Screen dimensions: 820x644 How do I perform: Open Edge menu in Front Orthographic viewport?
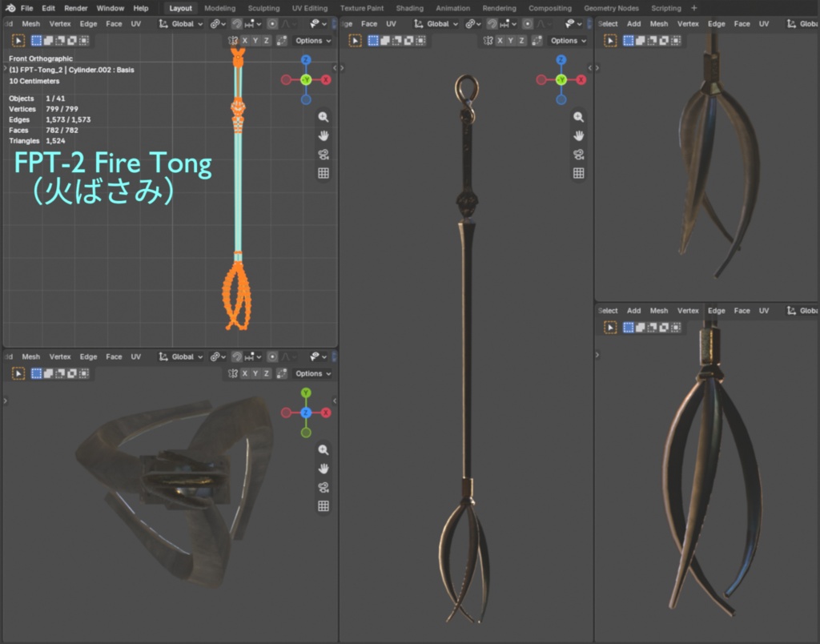click(88, 23)
